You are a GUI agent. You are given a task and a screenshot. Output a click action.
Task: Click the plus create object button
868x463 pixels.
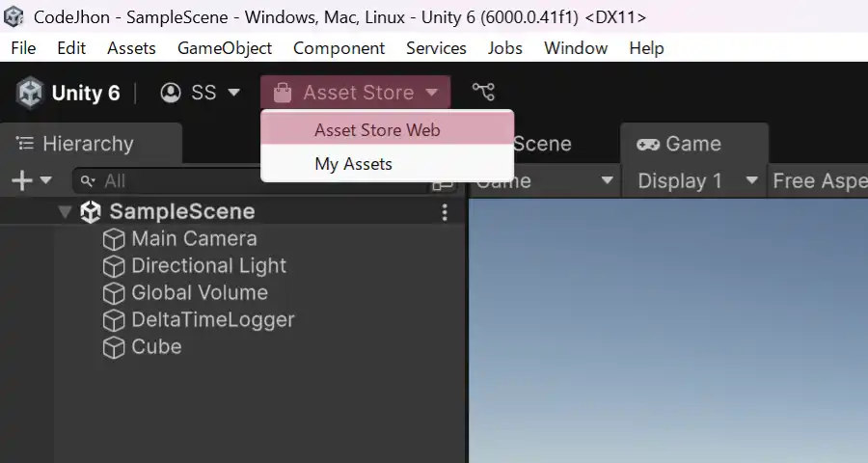coord(30,180)
